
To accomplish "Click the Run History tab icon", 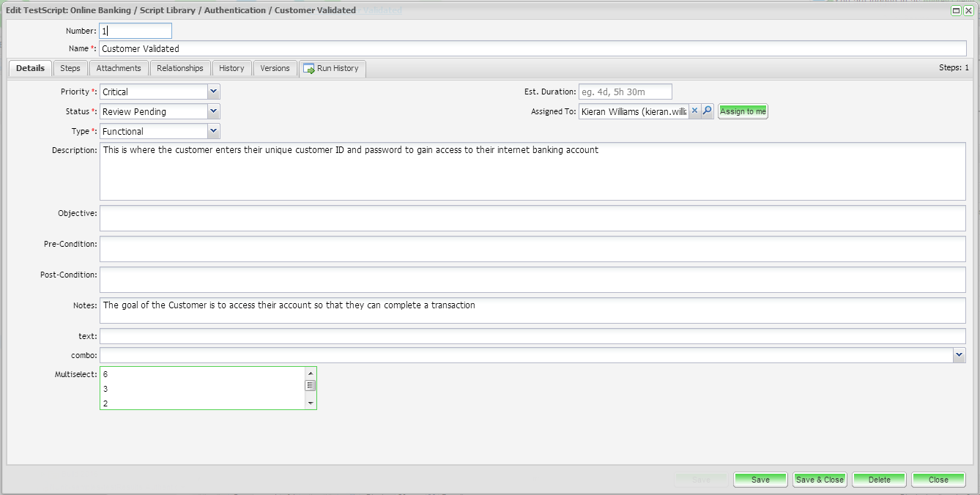I will [308, 68].
